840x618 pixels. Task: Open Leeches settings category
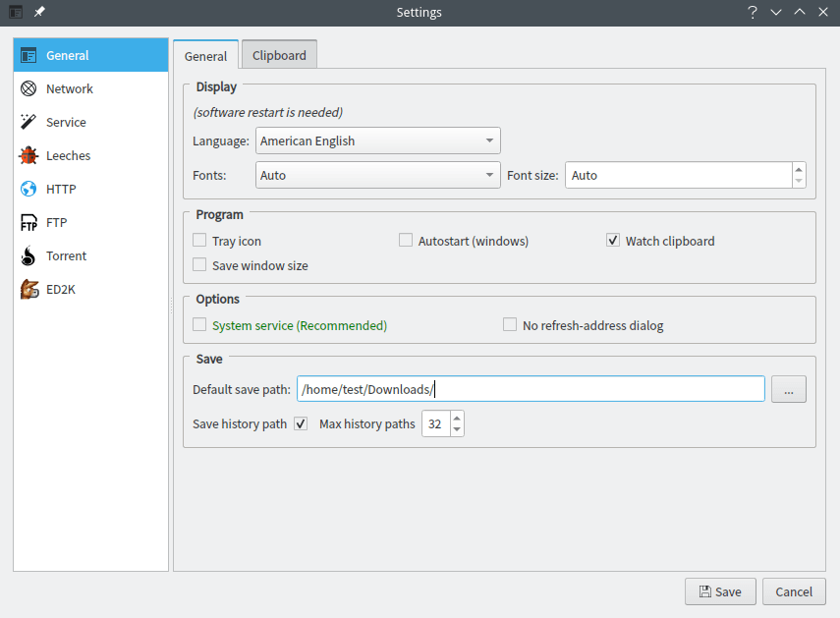point(91,155)
